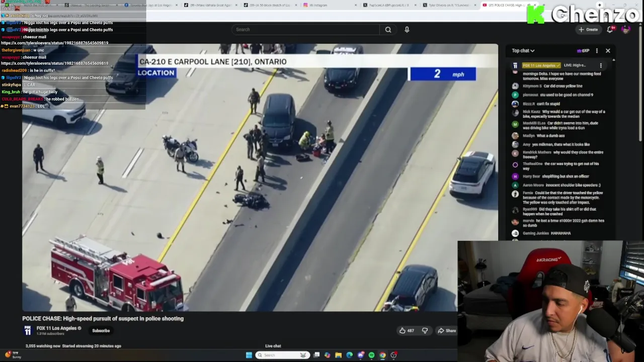Open OBS icon on the taskbar
The height and width of the screenshot is (362, 644).
[393, 355]
